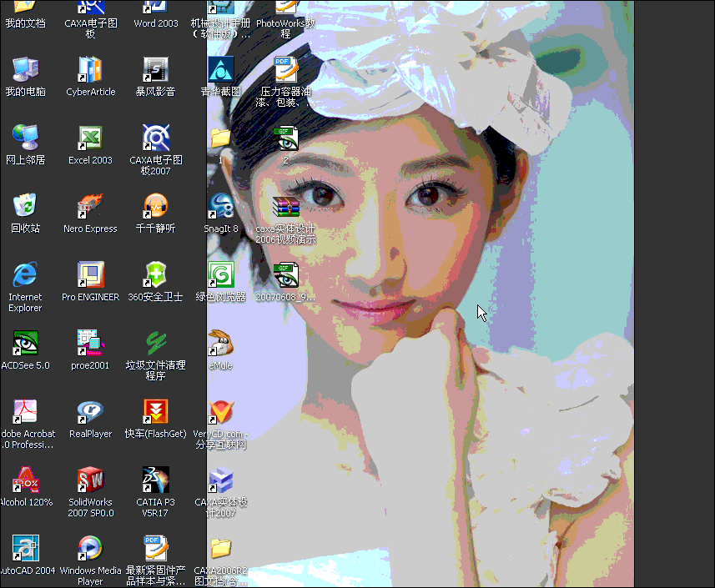Launch the 快车(FlashGet) download shortcut

155,411
